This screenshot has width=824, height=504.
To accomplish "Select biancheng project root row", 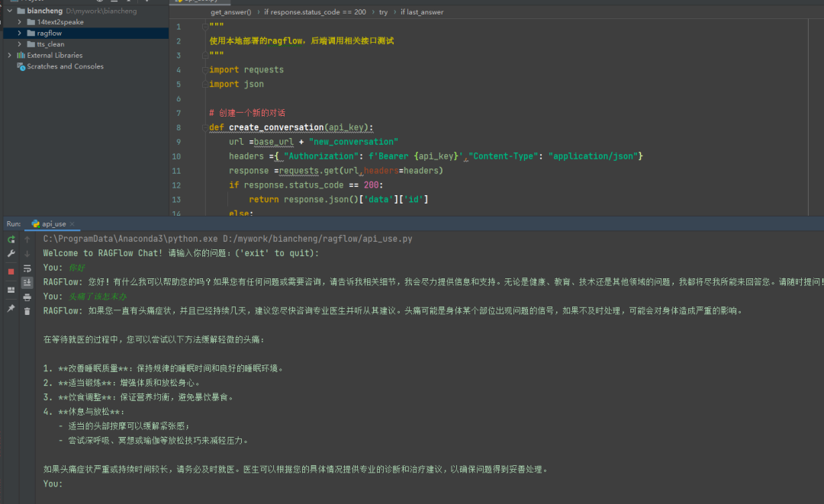I will 85,11.
